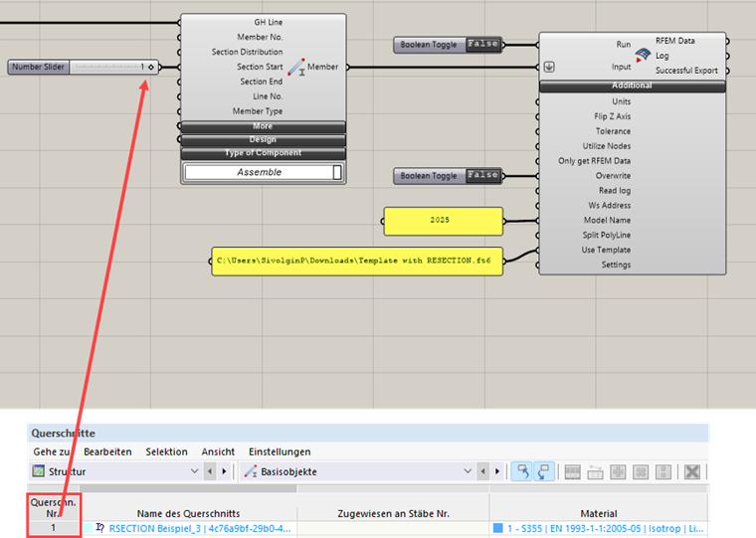
Task: Go to next Struktur table
Action: pyautogui.click(x=224, y=471)
